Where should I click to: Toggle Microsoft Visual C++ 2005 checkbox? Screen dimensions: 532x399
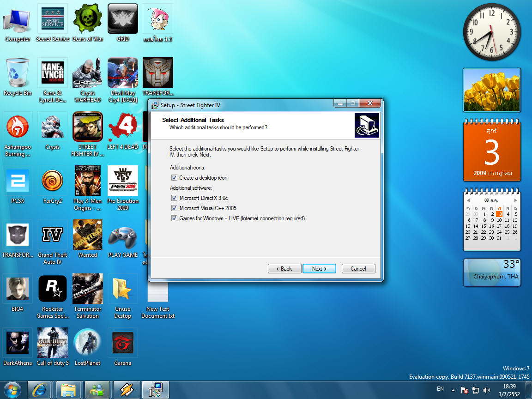click(175, 208)
